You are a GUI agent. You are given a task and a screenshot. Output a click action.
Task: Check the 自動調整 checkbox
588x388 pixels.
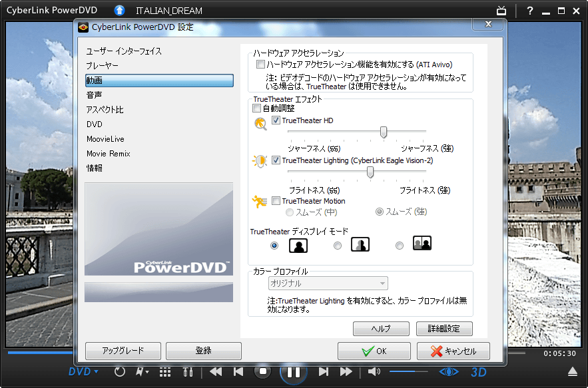click(x=256, y=108)
